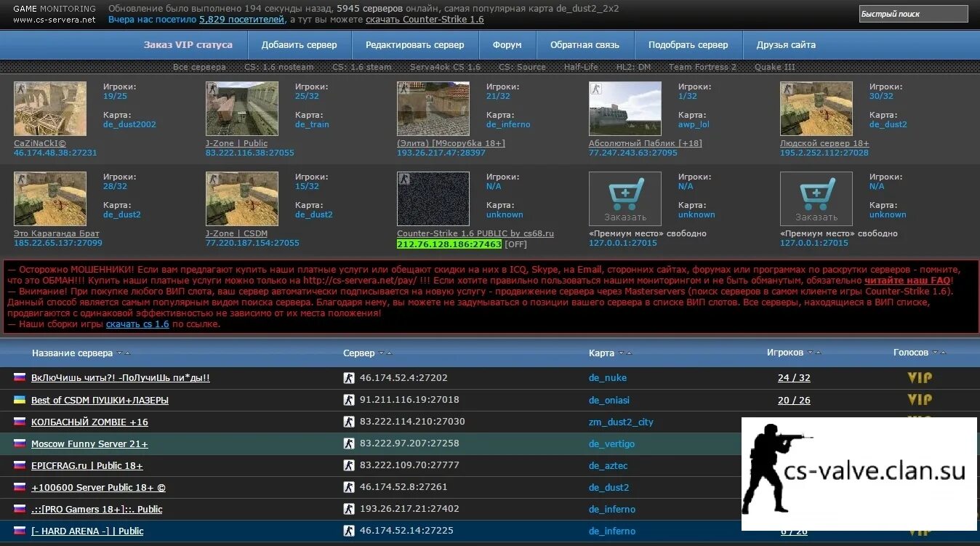
Task: Open the thumbnail of Это Караганда Брат server
Action: click(x=50, y=198)
